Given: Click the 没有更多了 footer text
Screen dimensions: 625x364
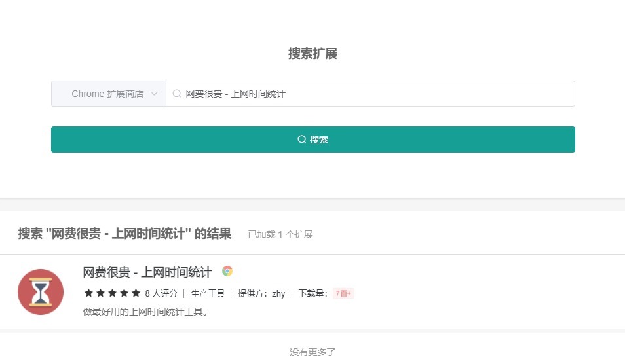Looking at the screenshot, I should point(312,352).
